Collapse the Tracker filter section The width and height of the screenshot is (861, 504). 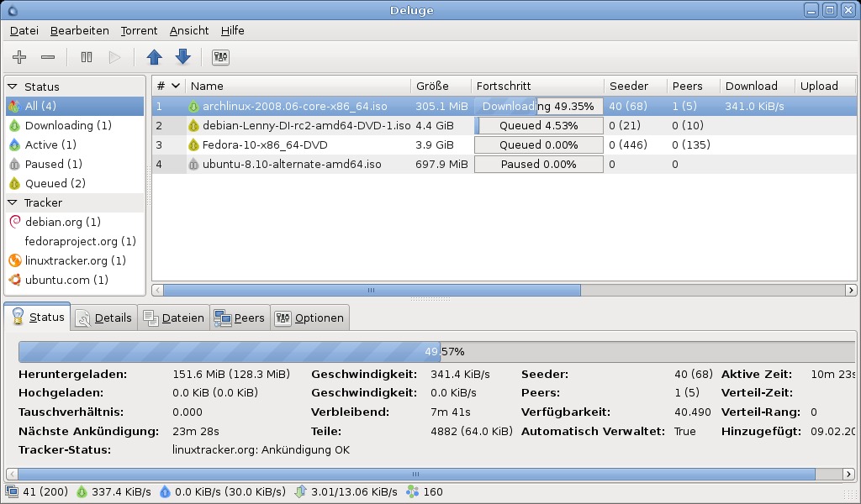pyautogui.click(x=13, y=202)
